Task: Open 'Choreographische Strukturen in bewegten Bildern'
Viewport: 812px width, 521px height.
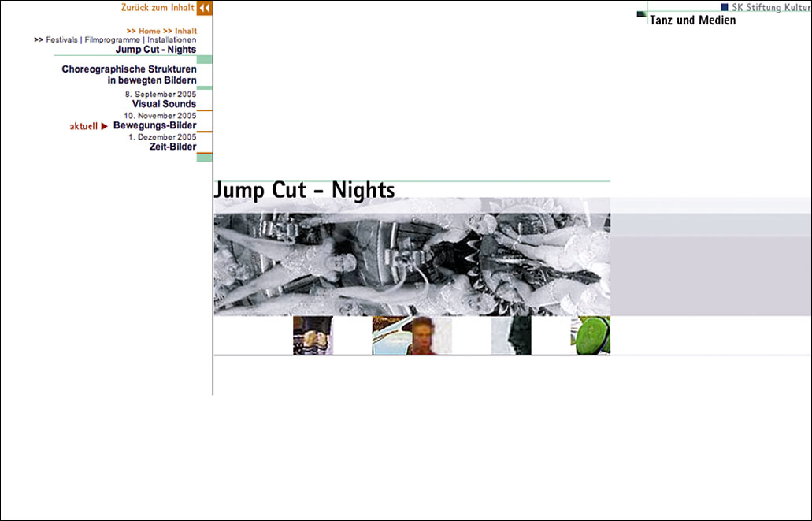Action: click(129, 75)
